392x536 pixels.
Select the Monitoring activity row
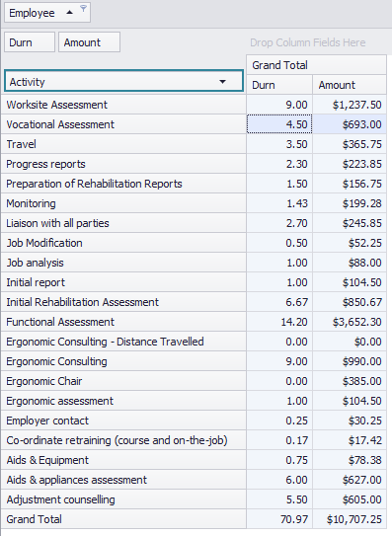tap(123, 203)
